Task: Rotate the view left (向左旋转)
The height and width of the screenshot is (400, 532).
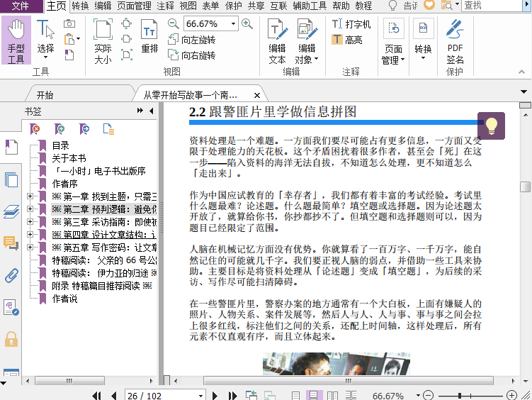Action: click(192, 40)
